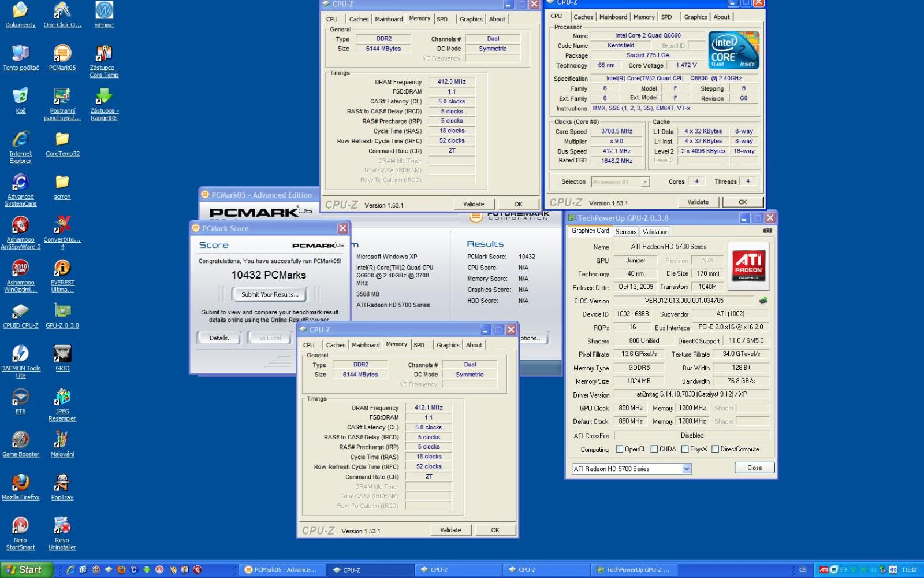Click OK in the top-right CPU-Z window
The image size is (924, 578).
[743, 202]
